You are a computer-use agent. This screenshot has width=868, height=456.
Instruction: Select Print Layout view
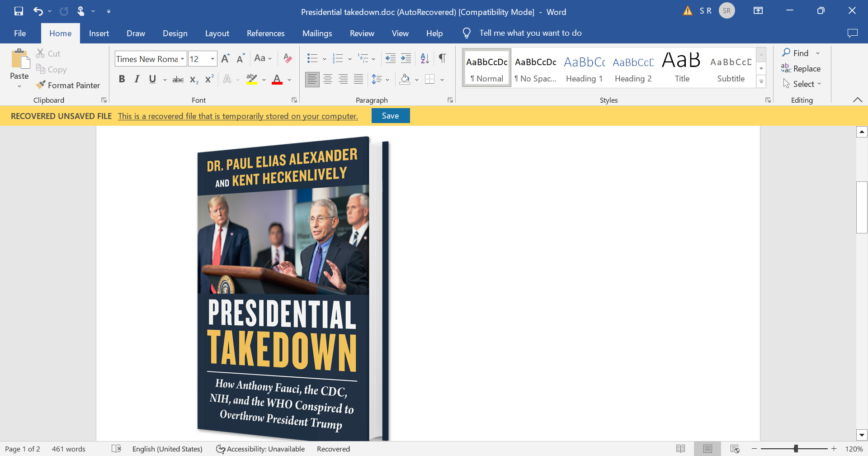[x=708, y=449]
